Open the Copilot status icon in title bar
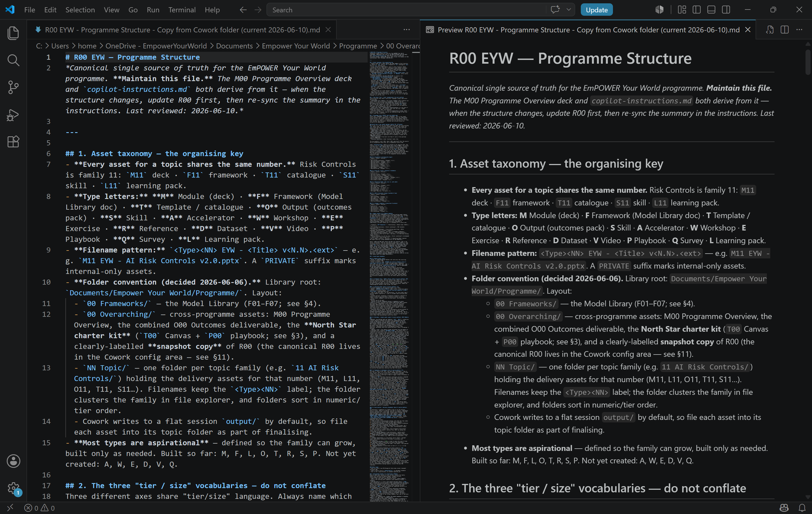 point(660,9)
